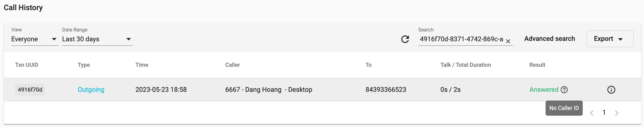Screen dimensions: 644x127
Task: Open the Date Range Last 30 days dropdown
Action: point(97,39)
